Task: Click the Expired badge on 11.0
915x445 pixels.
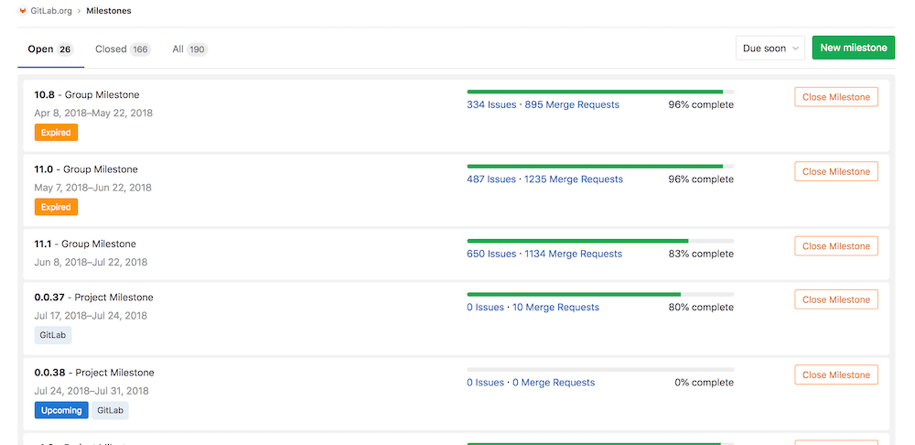Action: point(56,207)
